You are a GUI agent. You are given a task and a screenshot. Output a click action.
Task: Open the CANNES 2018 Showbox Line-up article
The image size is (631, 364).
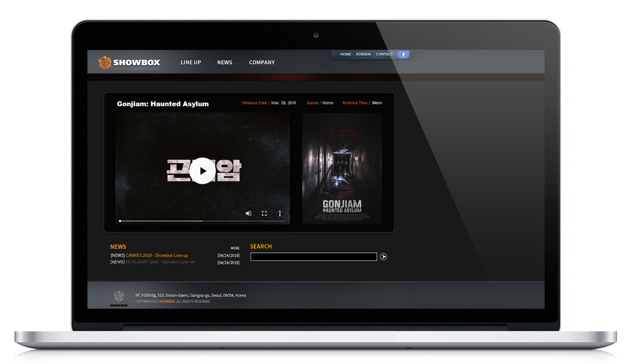(157, 255)
